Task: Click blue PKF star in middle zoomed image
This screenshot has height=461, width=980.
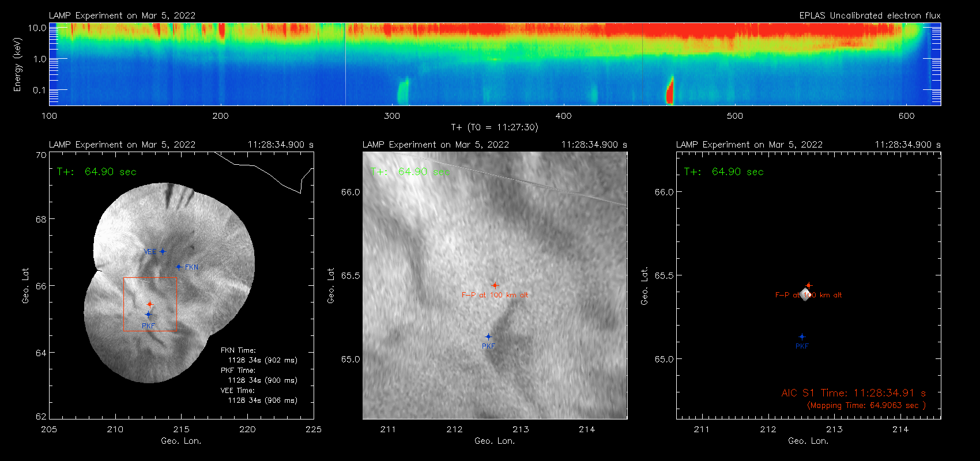Action: coord(488,337)
